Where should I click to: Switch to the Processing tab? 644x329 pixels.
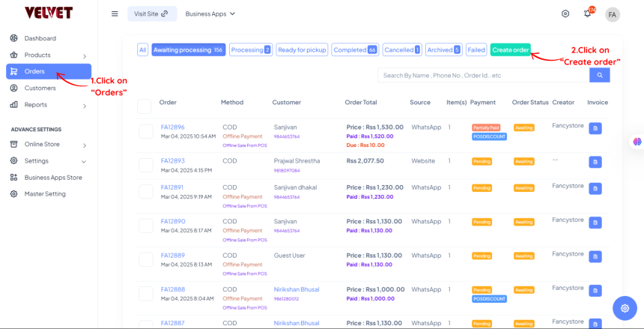250,49
